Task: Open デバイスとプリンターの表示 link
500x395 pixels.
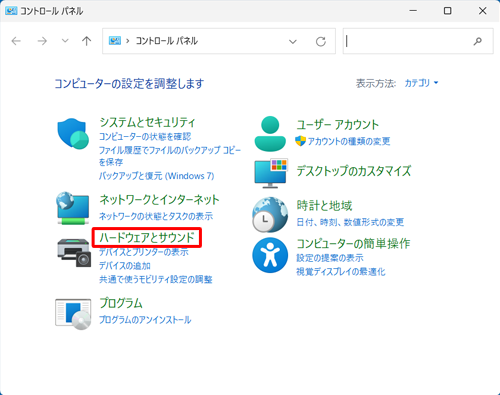Action: pyautogui.click(x=144, y=252)
